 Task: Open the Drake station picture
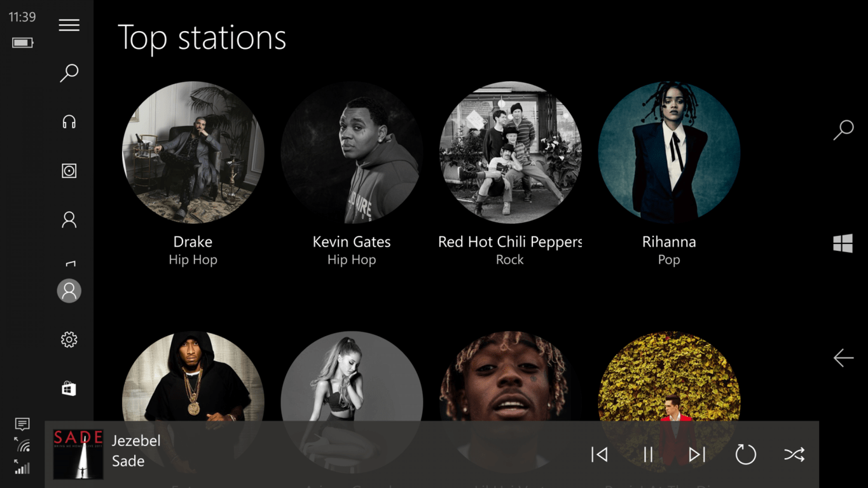click(193, 152)
